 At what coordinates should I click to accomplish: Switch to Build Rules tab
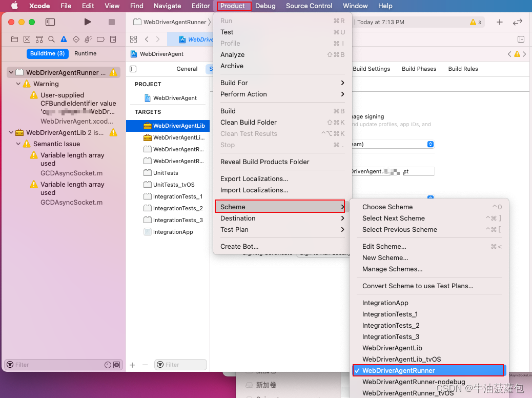tap(463, 69)
